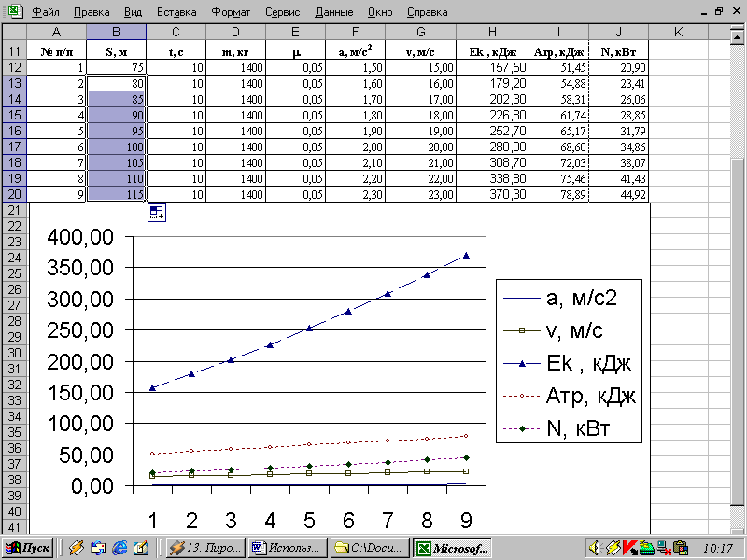Open the Формат menu

point(230,12)
